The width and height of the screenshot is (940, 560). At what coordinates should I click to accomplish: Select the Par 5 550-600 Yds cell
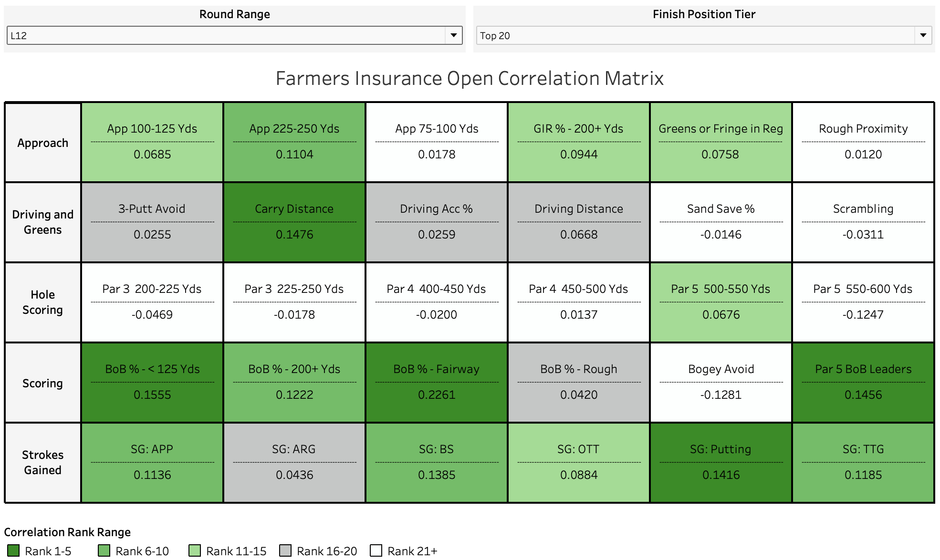(863, 302)
